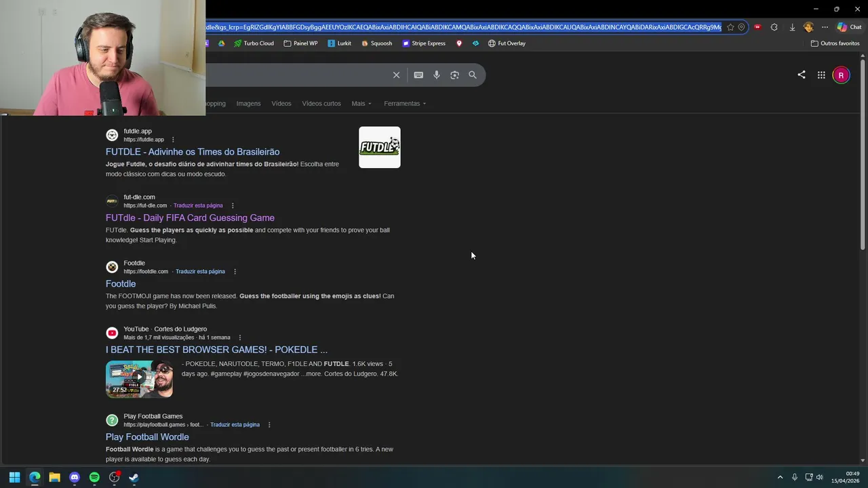Open I BEAT THE BEST BROWSER GAMES video
This screenshot has width=868, height=488.
tap(216, 350)
